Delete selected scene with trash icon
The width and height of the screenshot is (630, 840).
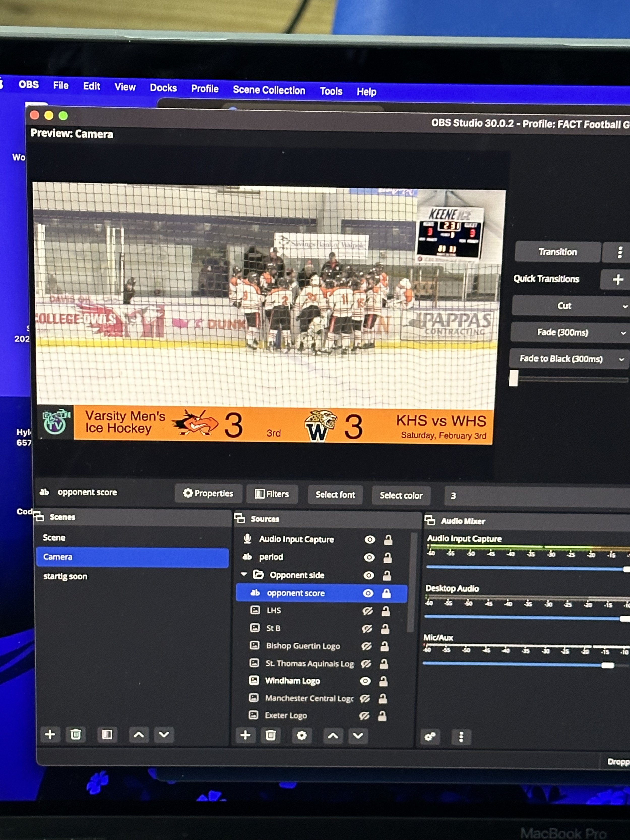76,734
